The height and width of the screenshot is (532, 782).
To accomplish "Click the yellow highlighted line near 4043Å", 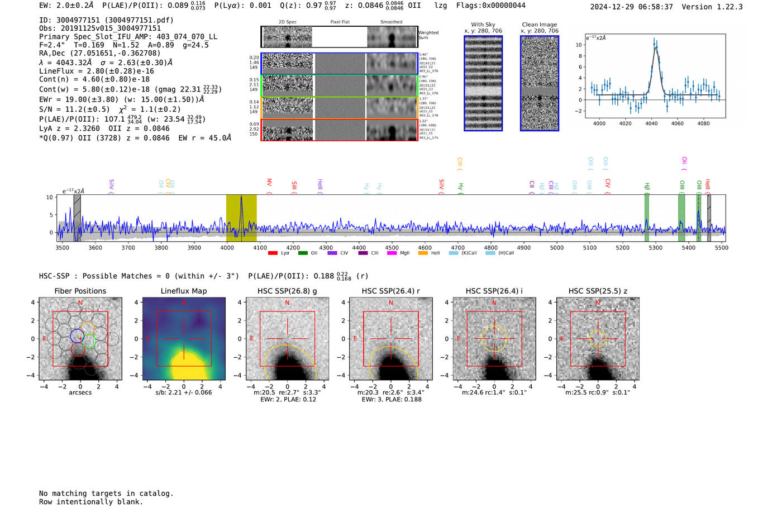I will click(x=241, y=218).
